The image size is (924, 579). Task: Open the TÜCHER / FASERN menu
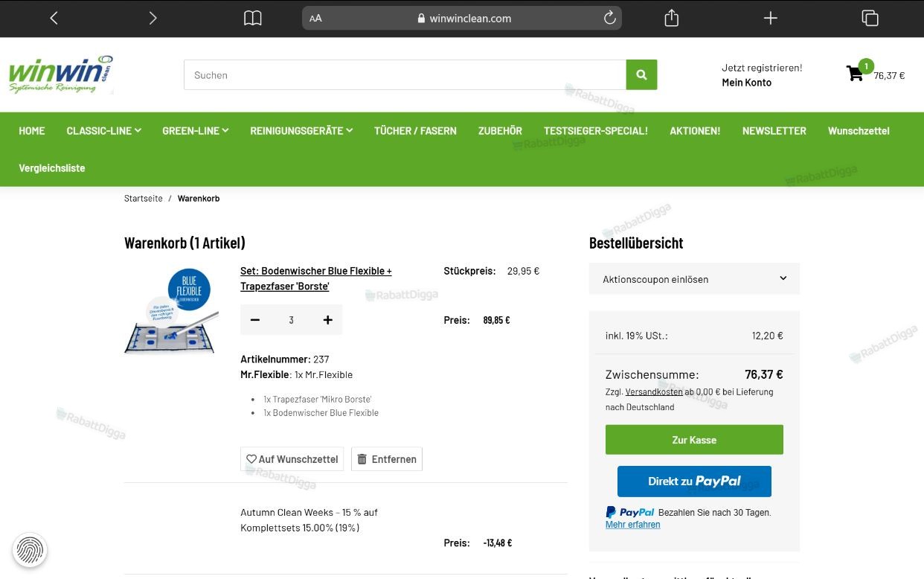tap(415, 131)
